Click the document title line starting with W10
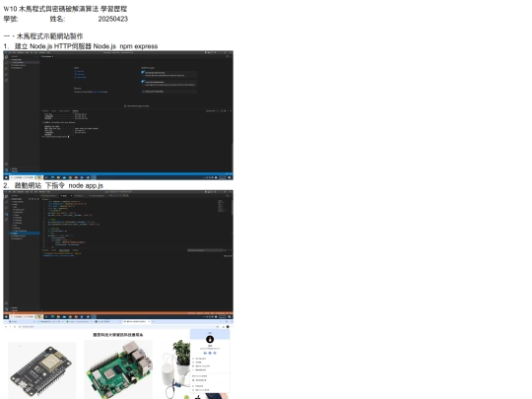The height and width of the screenshot is (399, 532). (65, 9)
